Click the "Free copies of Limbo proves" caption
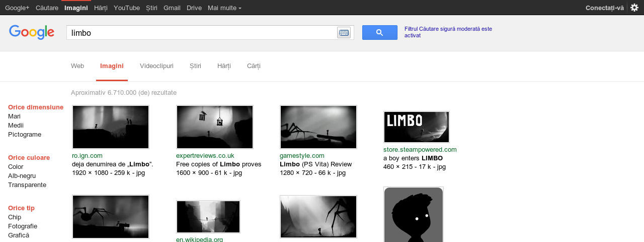This screenshot has height=242, width=644. click(219, 164)
